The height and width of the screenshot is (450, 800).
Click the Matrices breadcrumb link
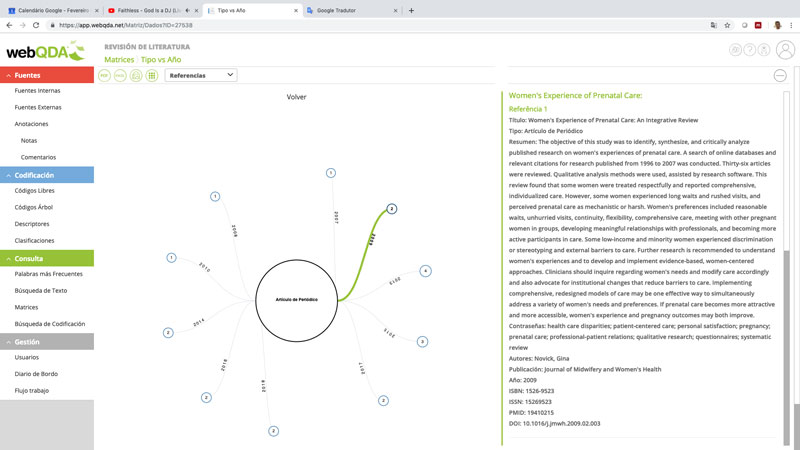pos(119,60)
